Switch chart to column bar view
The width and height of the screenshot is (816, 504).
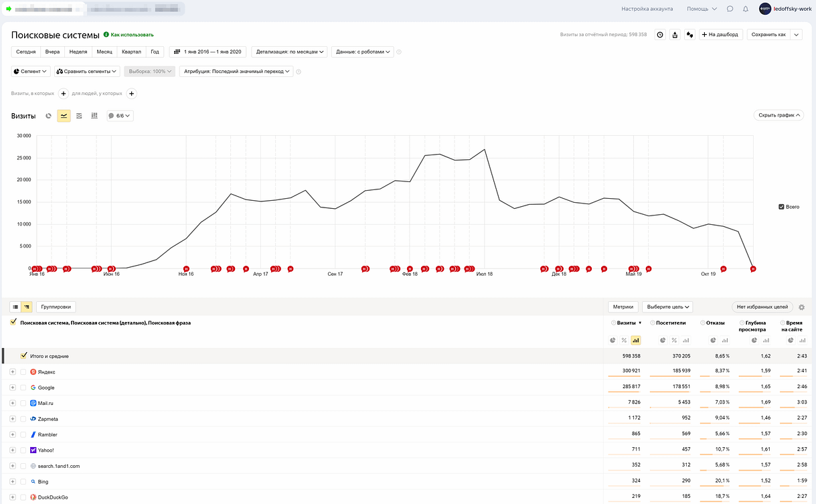[x=94, y=116]
